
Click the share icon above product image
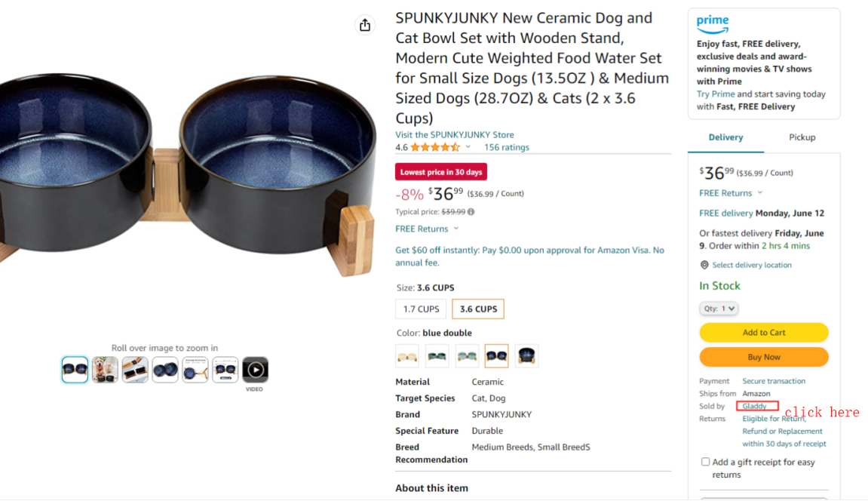pos(365,25)
